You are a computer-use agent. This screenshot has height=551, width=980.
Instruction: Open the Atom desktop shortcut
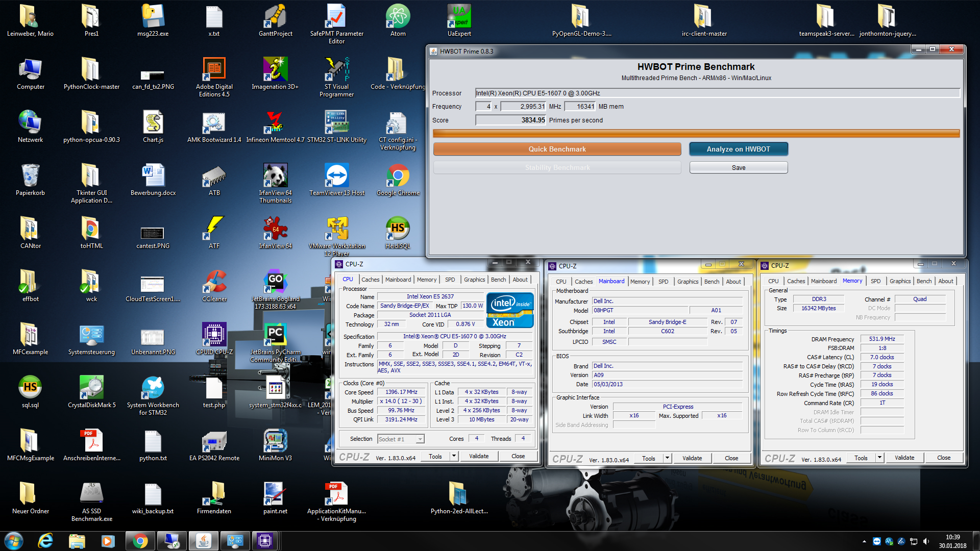[398, 20]
